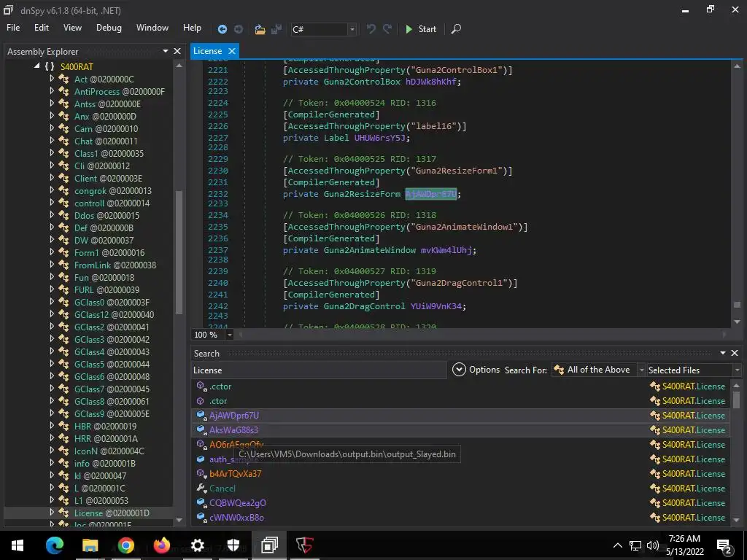
Task: Close the License tab
Action: pos(232,51)
